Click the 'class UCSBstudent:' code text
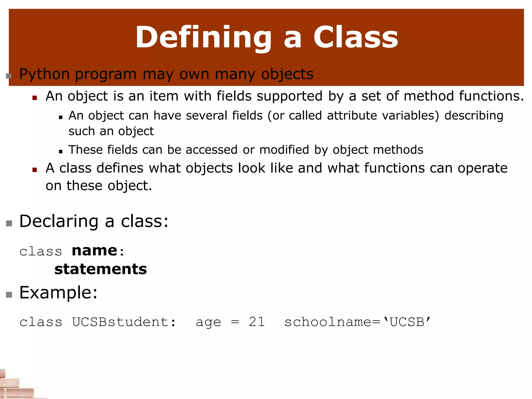 point(98,322)
